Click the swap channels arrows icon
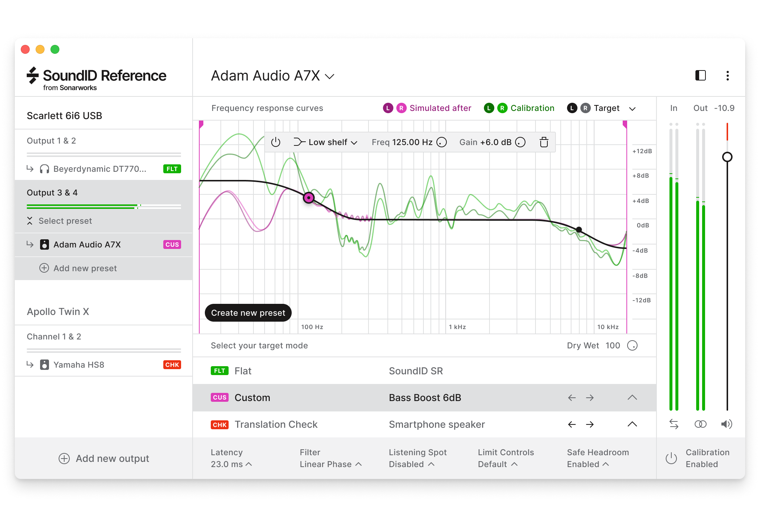Viewport: 760px width, 532px height. (x=674, y=424)
